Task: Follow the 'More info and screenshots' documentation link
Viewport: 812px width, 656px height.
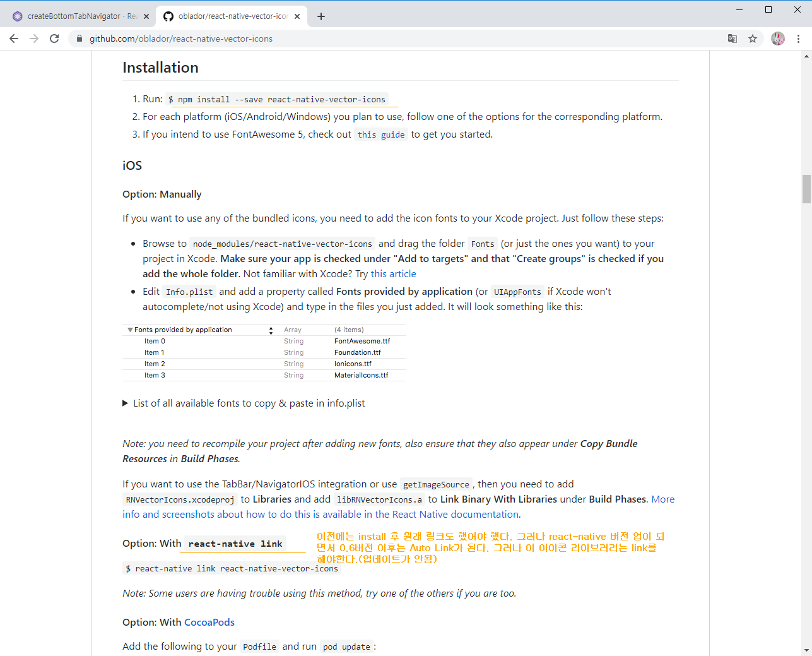Action: point(399,507)
